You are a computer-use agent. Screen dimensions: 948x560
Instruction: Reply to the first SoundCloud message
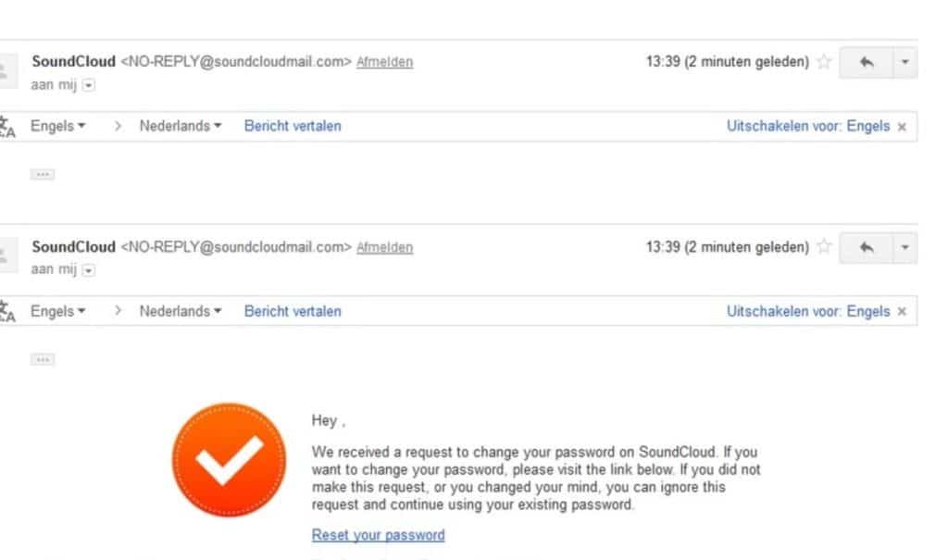(867, 62)
